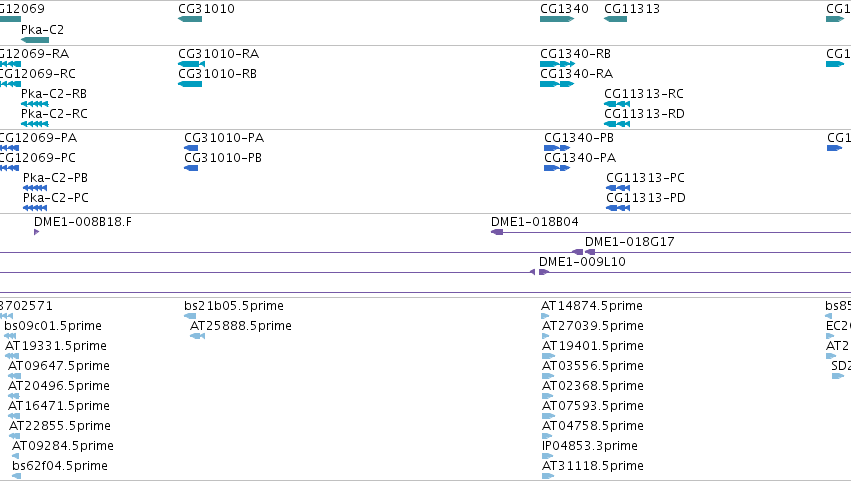The image size is (851, 481).
Task: Click EST AT14874.5prime
Action: pyautogui.click(x=592, y=306)
